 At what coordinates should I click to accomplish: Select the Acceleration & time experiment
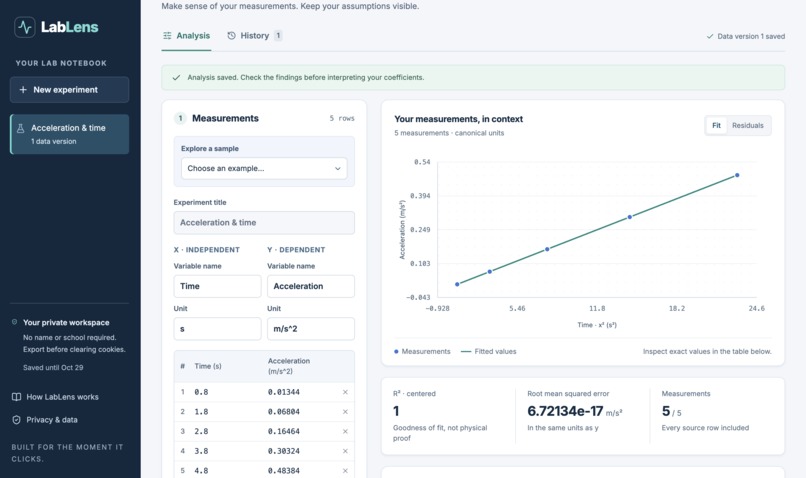point(69,134)
